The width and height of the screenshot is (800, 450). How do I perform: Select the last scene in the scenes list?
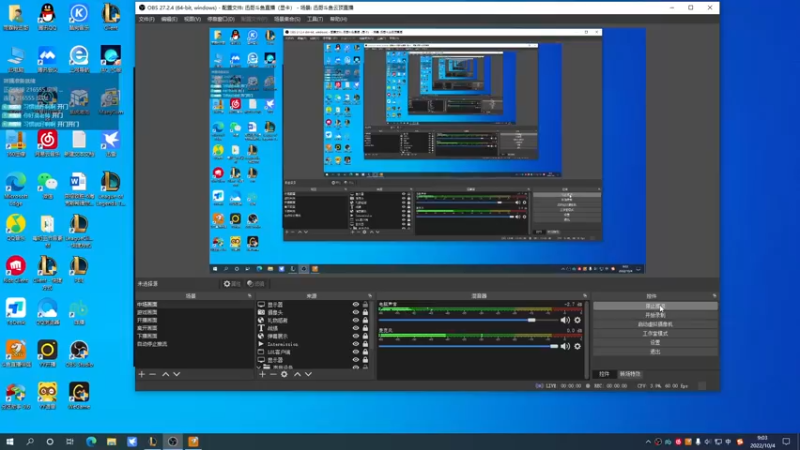[x=194, y=344]
